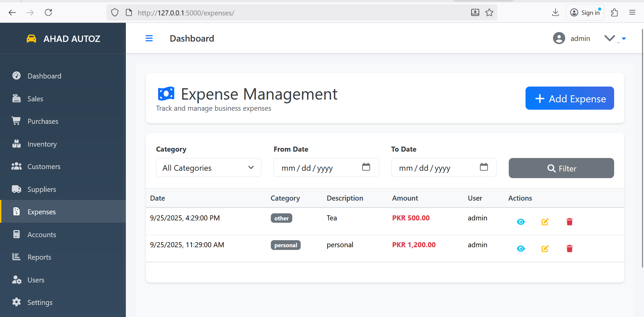The width and height of the screenshot is (644, 317).
Task: Click the hamburger sidebar toggle icon
Action: pyautogui.click(x=149, y=39)
